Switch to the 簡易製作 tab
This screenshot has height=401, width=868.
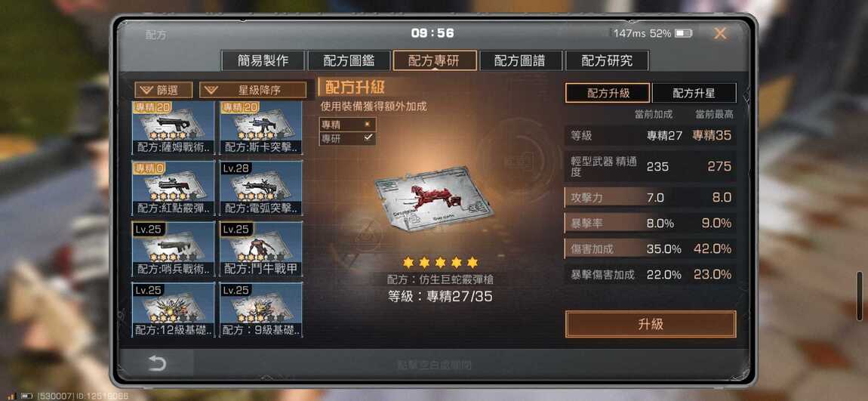point(263,60)
